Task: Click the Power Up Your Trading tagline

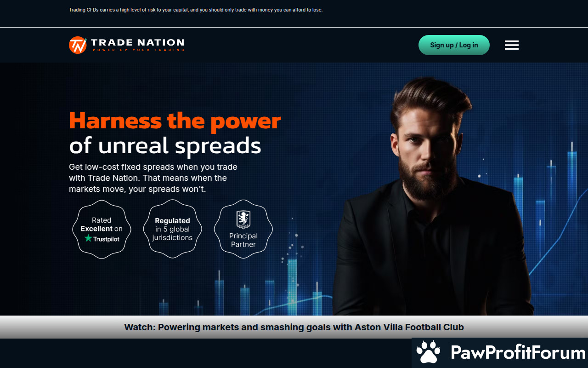Action: 138,50
